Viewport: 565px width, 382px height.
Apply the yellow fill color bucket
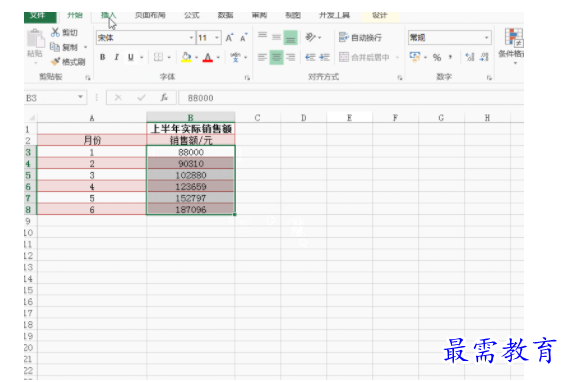pos(186,57)
